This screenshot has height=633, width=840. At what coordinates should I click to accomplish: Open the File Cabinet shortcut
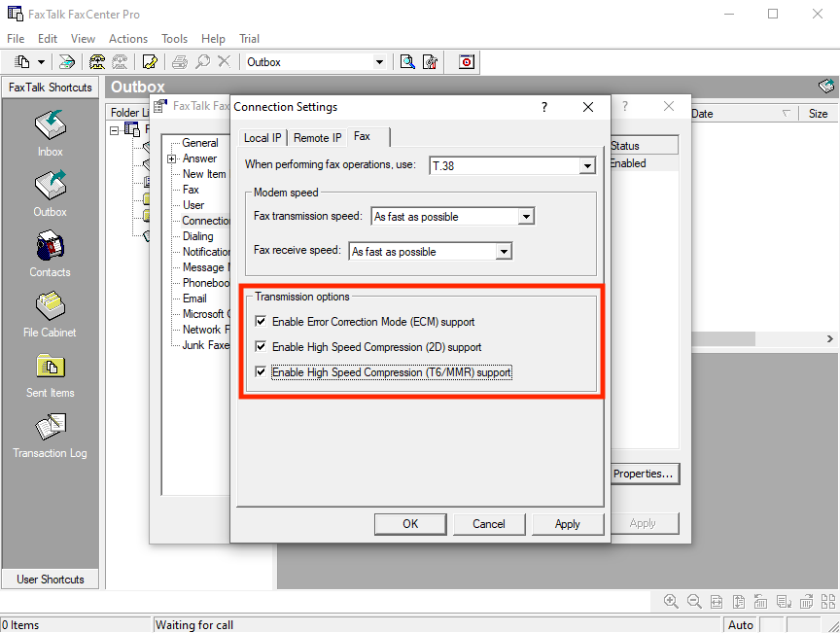pos(50,314)
